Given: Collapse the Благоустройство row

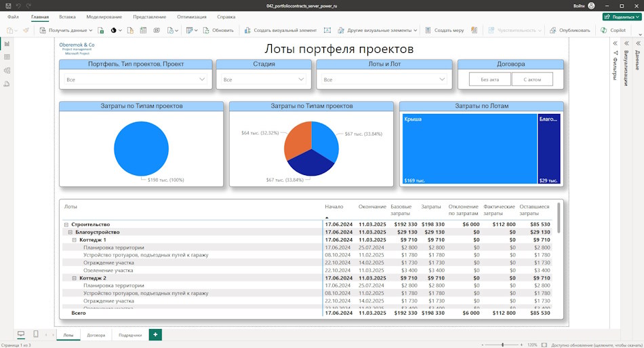Looking at the screenshot, I should coord(71,232).
